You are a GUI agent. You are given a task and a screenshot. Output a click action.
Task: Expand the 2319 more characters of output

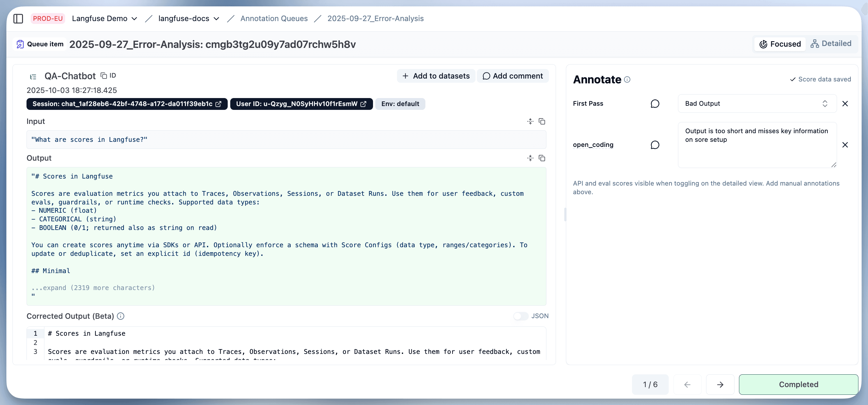click(x=93, y=288)
